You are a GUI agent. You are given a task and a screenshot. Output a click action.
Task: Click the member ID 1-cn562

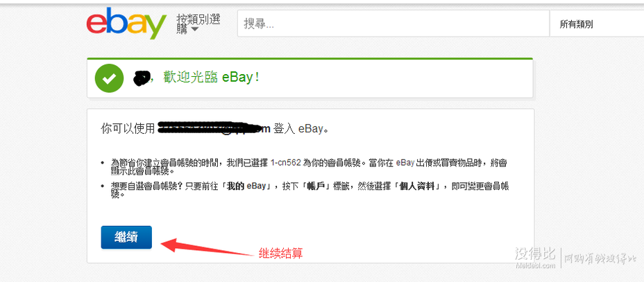click(285, 163)
